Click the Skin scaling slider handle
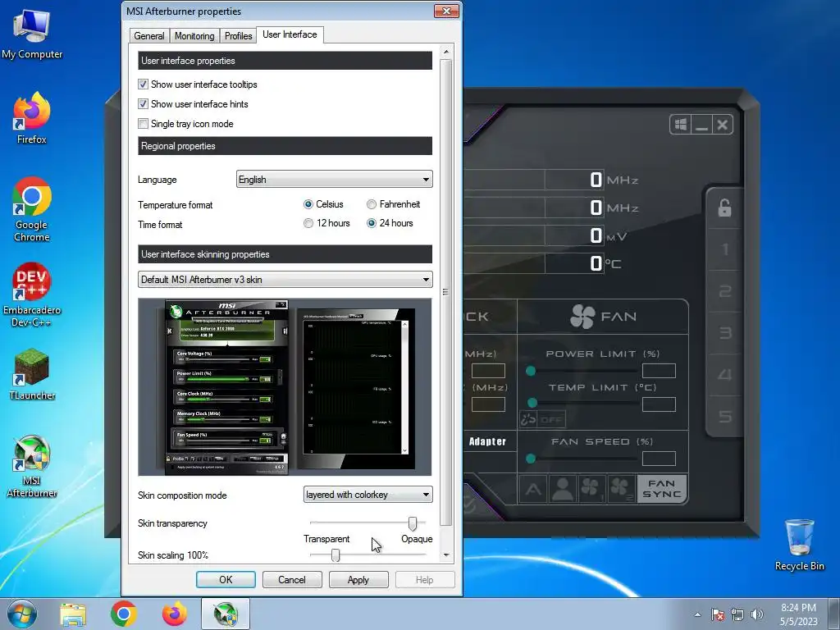The width and height of the screenshot is (840, 630). click(336, 555)
